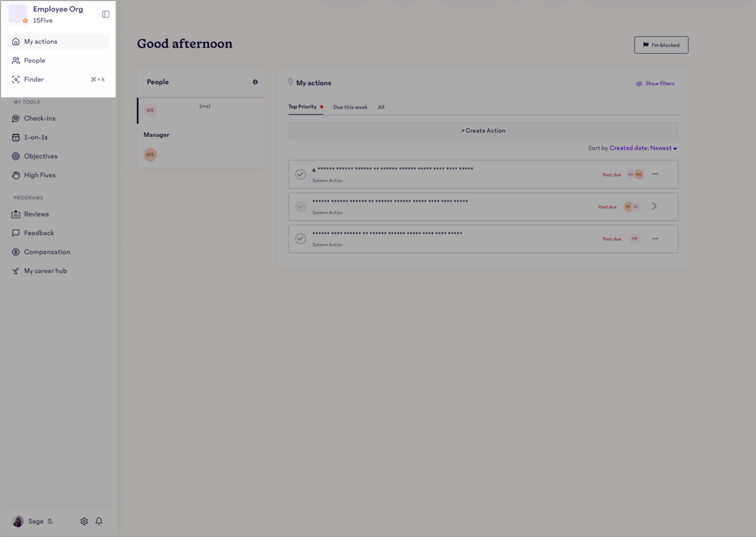Go to High Fives page
Viewport: 756px width, 537px height.
pos(40,175)
